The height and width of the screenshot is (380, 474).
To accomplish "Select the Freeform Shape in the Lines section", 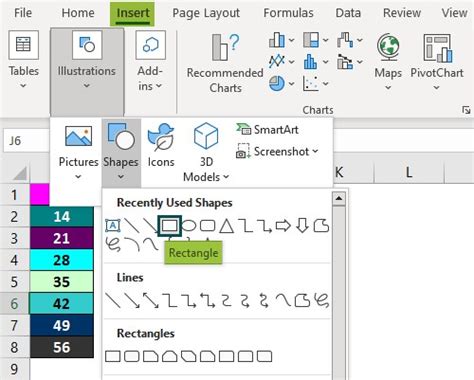I will [302, 300].
